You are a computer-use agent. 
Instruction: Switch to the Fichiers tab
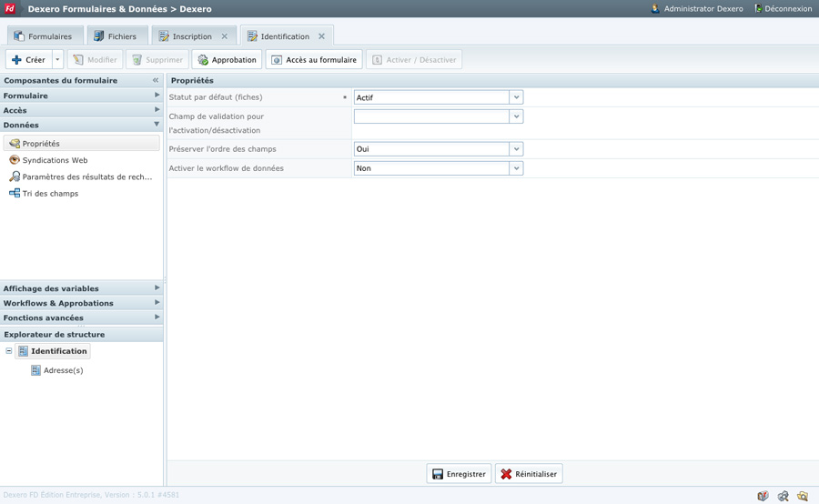point(115,36)
